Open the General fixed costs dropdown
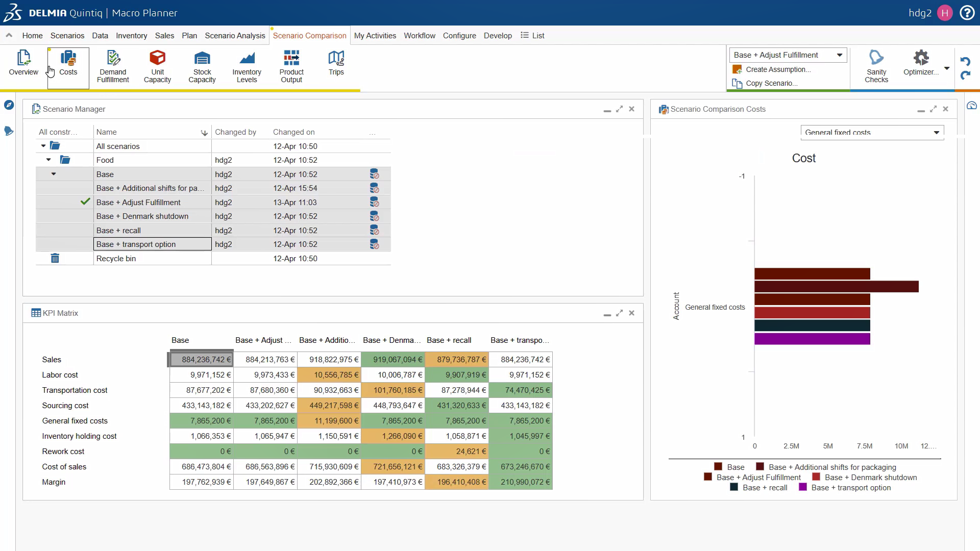 coord(872,132)
